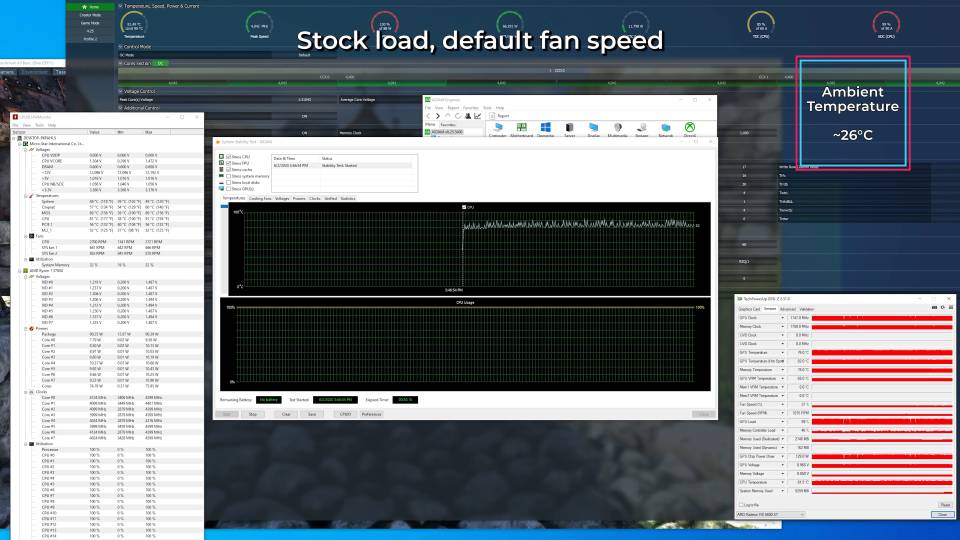Switch to the Cooling Fans tab

click(260, 198)
